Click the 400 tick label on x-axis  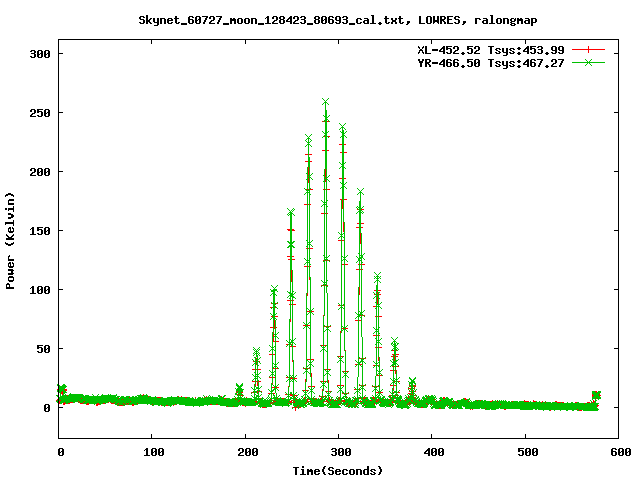pos(432,452)
